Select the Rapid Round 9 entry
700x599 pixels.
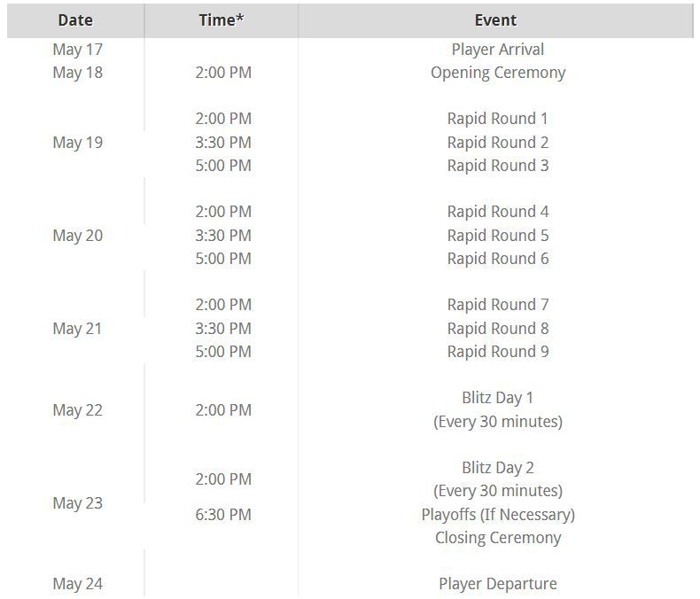coord(498,352)
